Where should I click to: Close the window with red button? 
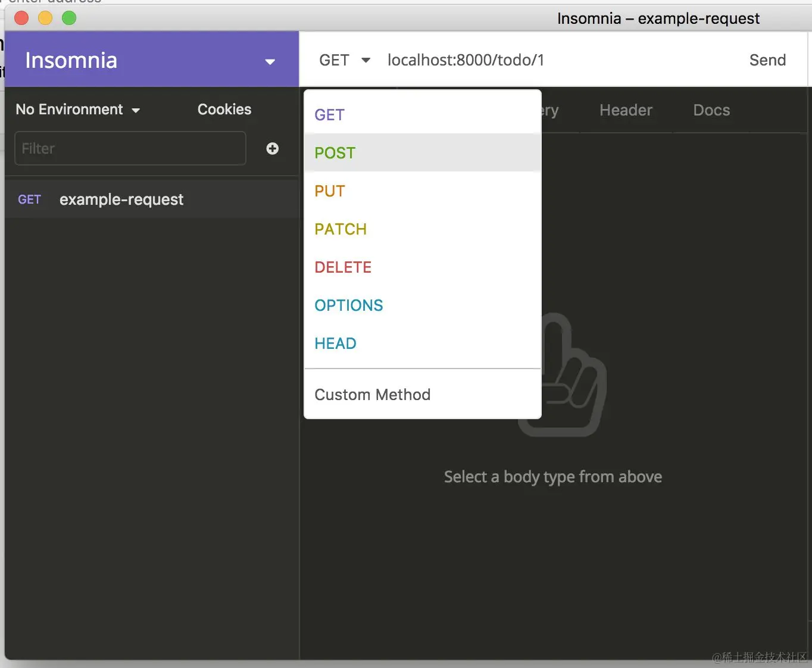click(21, 18)
